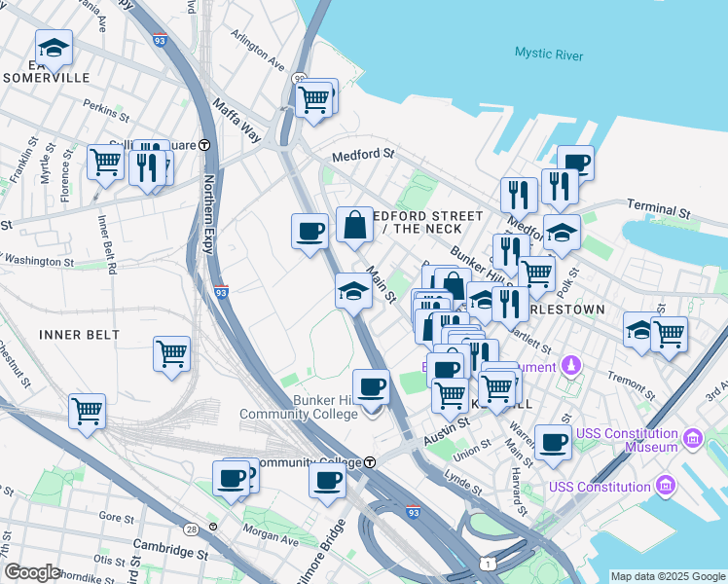Select the grocery cart marker below Chestnut St
Viewport: 728px width, 584px height.
click(x=87, y=411)
